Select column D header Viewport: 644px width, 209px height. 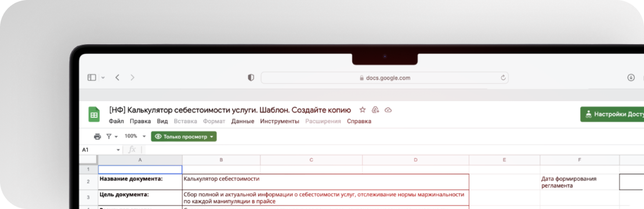[415, 160]
